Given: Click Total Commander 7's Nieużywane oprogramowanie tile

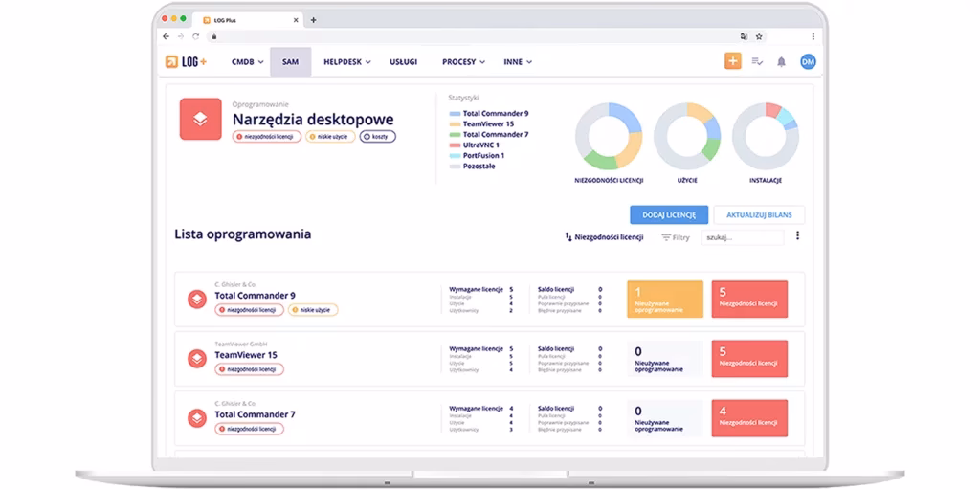Looking at the screenshot, I should [665, 418].
